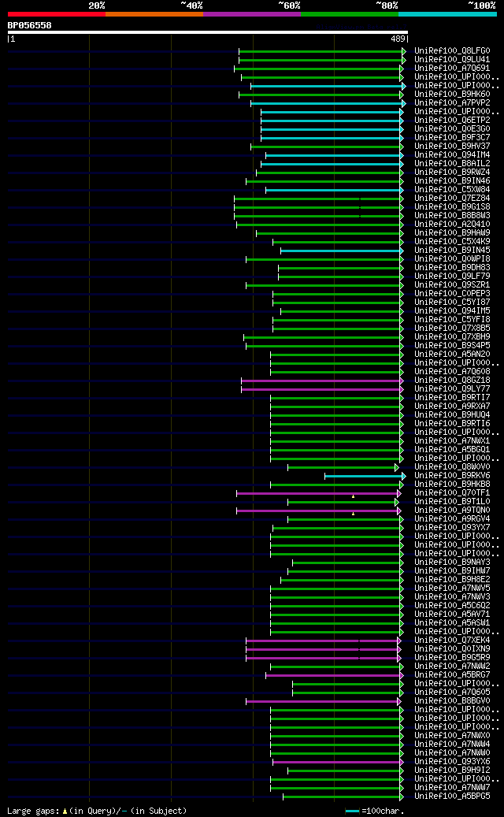
Task: Select the UniRef100_B9HAW9 label
Action: tap(452, 233)
